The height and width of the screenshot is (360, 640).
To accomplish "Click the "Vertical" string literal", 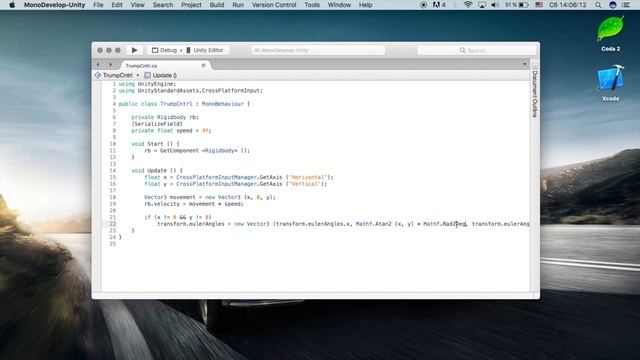I will [x=305, y=184].
